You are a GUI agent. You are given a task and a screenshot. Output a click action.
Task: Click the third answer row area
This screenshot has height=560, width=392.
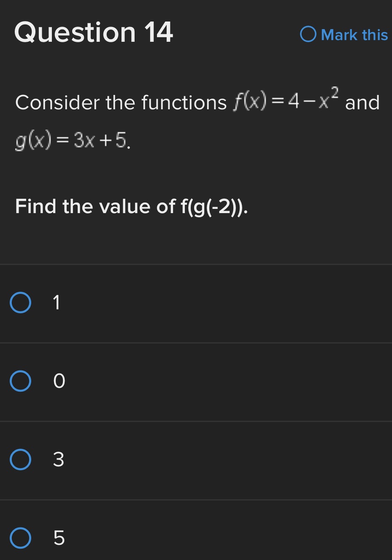(196, 460)
